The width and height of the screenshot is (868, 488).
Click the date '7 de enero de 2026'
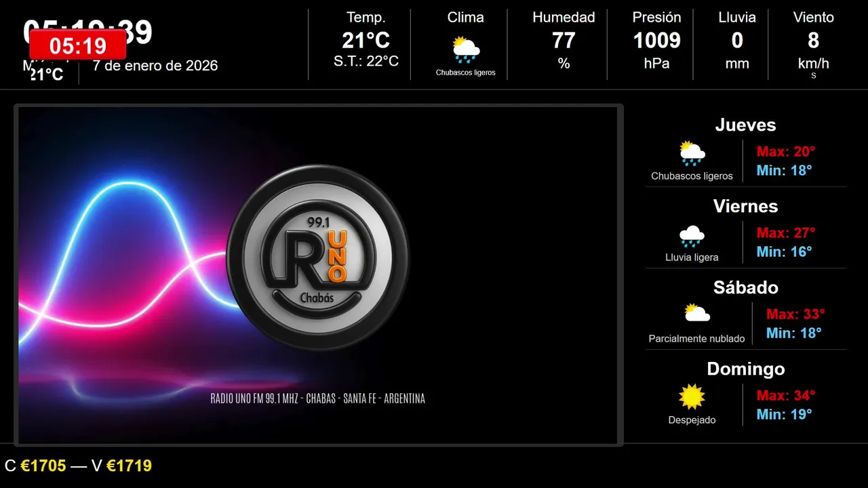pos(155,66)
